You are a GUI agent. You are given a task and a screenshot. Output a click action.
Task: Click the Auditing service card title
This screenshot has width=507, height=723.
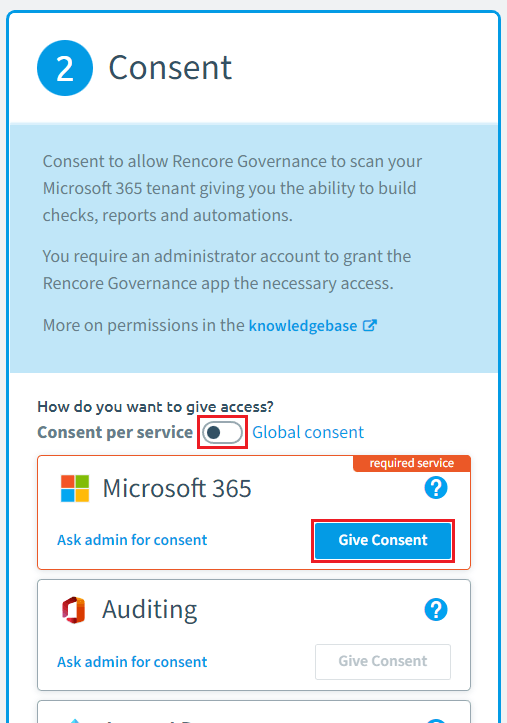(150, 610)
